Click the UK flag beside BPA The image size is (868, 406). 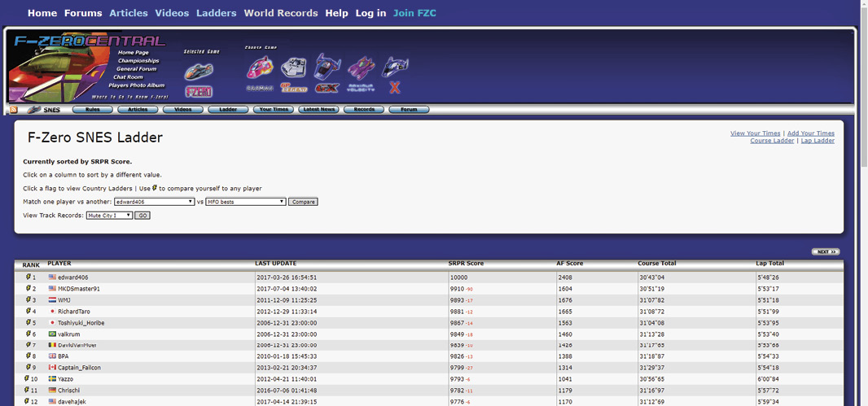tap(53, 356)
